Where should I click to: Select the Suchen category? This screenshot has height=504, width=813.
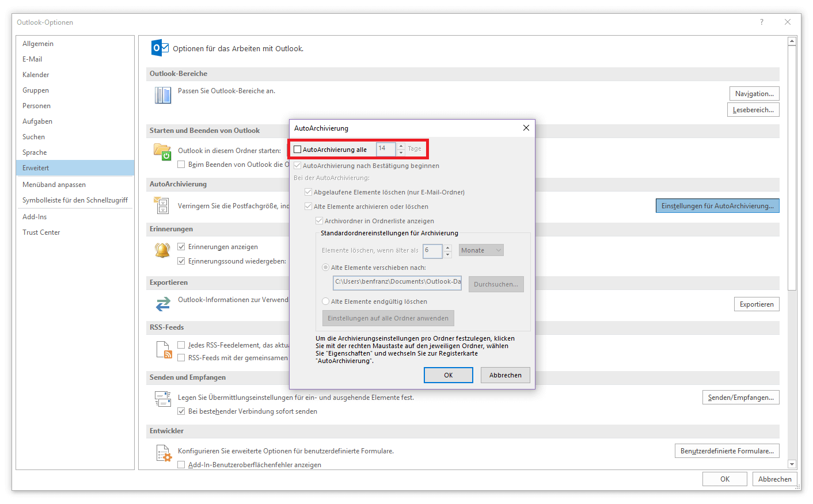click(x=75, y=137)
